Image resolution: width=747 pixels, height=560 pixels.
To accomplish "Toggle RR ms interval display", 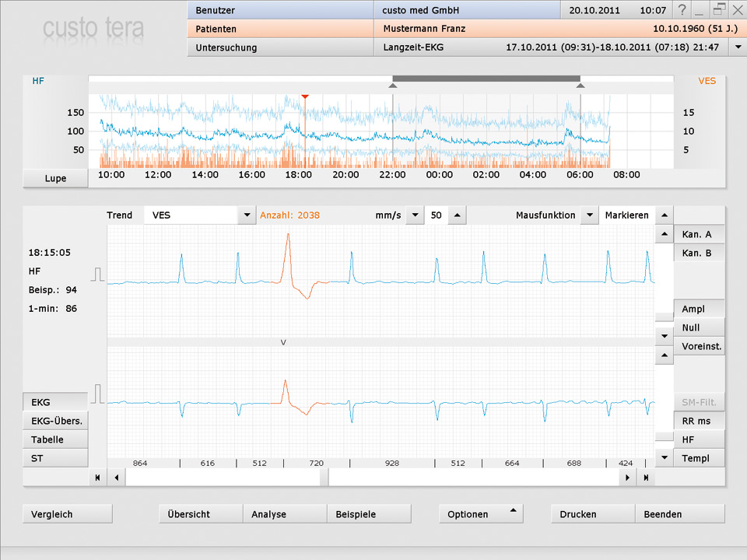I will point(698,421).
